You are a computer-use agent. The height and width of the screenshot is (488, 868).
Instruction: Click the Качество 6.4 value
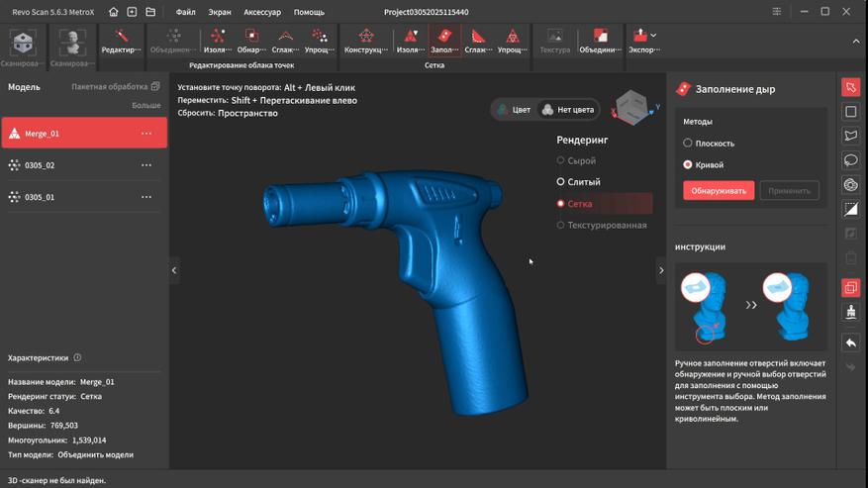tap(53, 411)
